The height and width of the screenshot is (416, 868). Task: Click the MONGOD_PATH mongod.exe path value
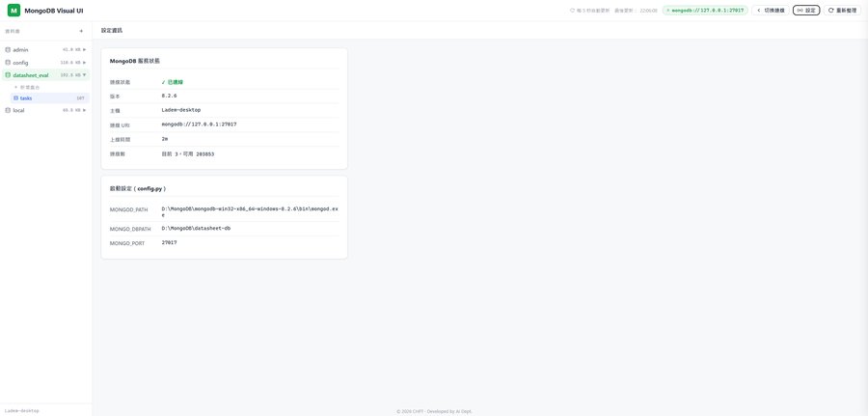(250, 211)
